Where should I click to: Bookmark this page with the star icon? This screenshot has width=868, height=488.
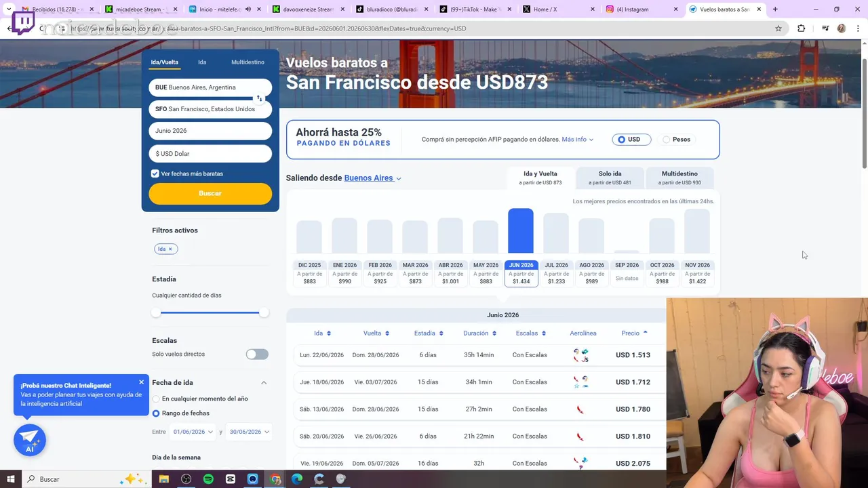[x=778, y=28]
